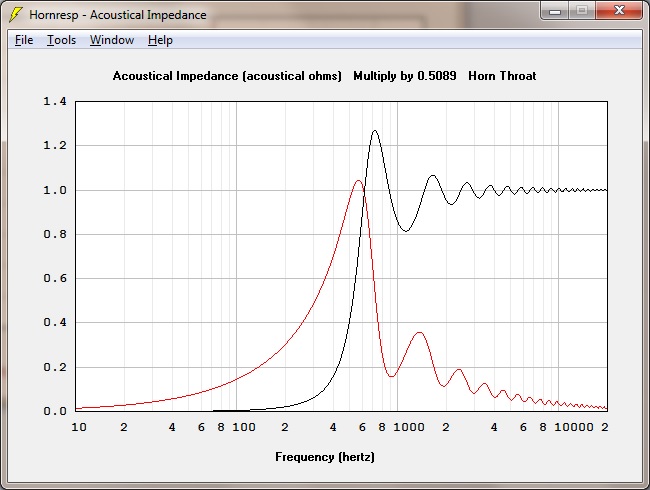Click the 'Multiply by 0.5089' text
Screen dimensions: 650x490
point(405,76)
